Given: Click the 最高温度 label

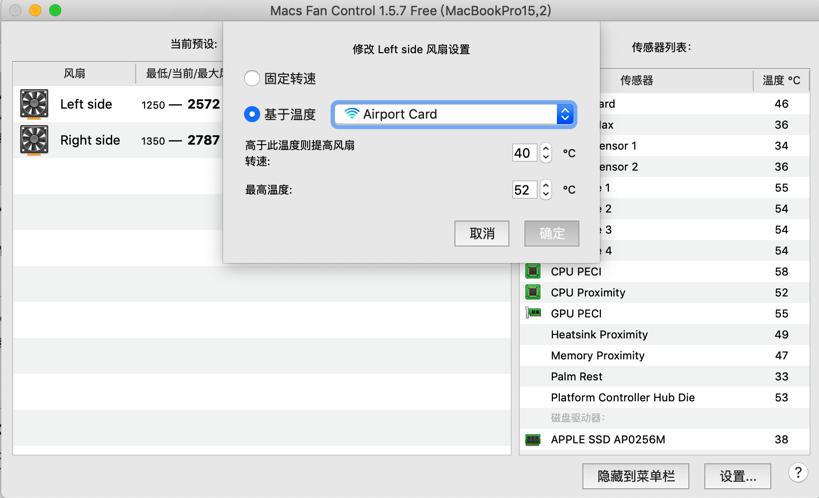Looking at the screenshot, I should [268, 190].
